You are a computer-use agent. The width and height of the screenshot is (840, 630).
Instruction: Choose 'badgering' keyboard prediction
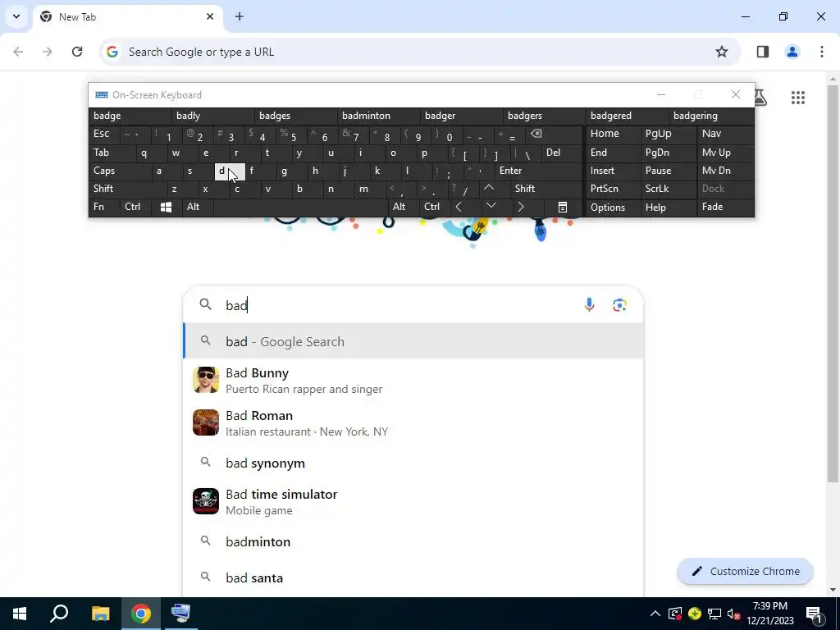711,116
